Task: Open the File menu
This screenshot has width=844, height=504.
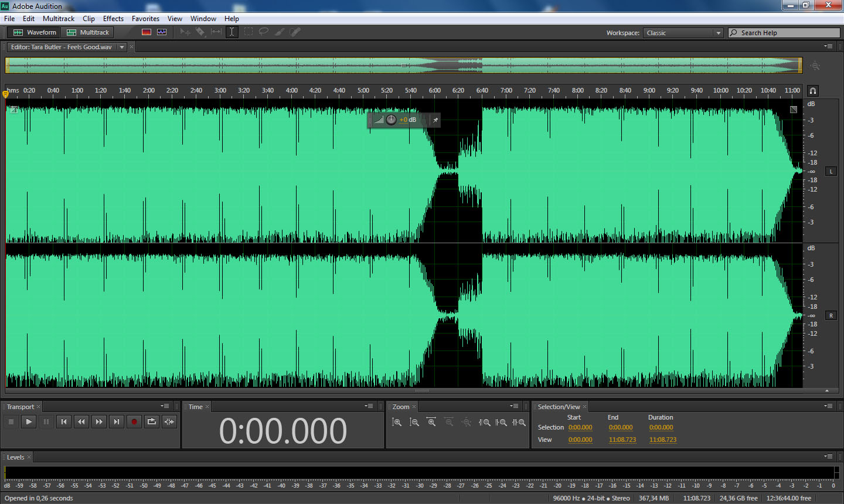Action: pyautogui.click(x=9, y=19)
